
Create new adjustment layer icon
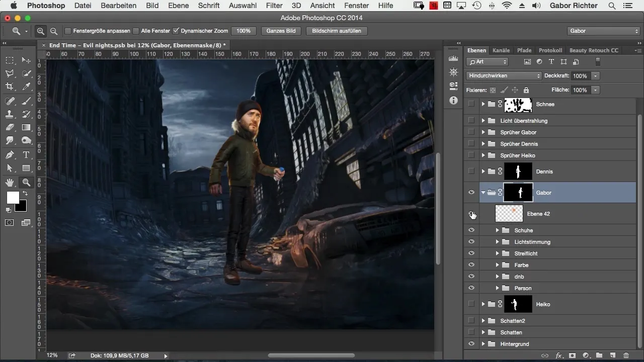[586, 355]
